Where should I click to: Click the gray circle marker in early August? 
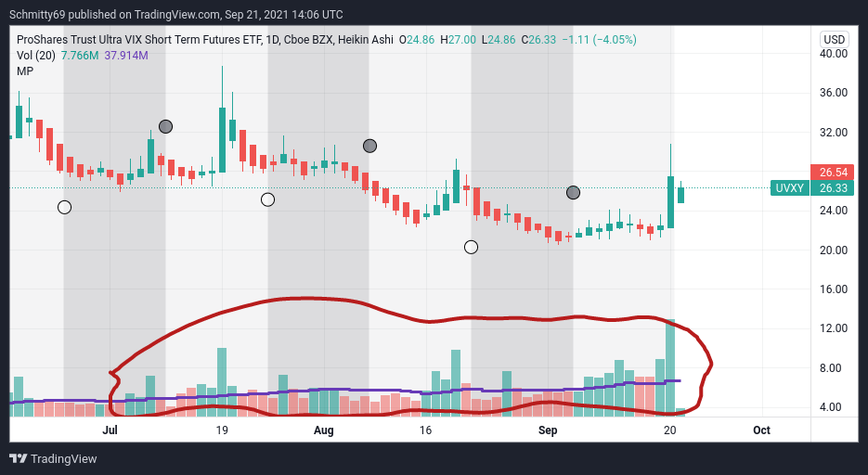tap(369, 146)
